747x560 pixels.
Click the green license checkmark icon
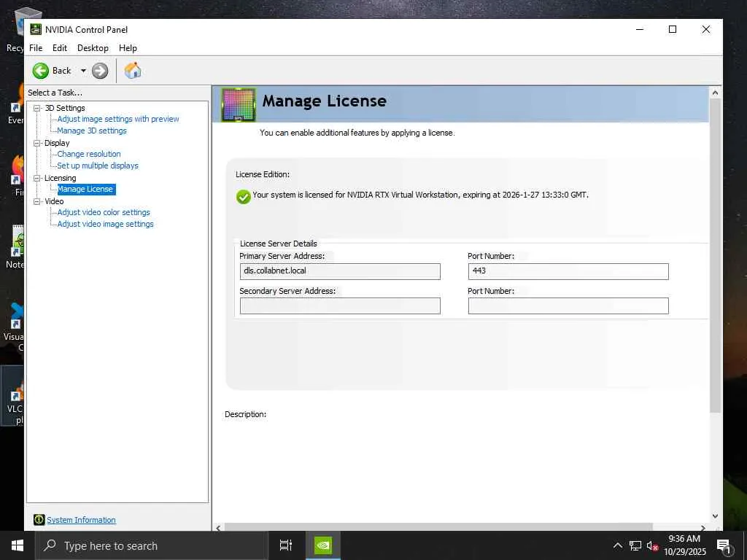coord(244,196)
